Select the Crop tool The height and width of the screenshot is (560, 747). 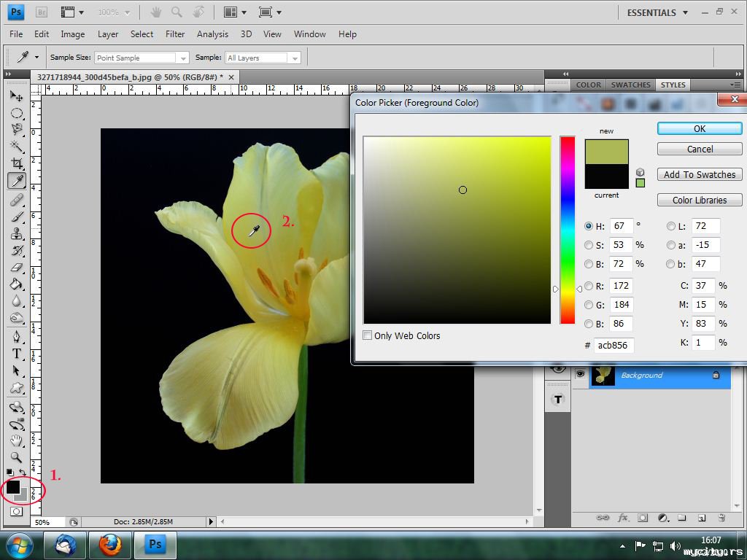click(x=17, y=163)
